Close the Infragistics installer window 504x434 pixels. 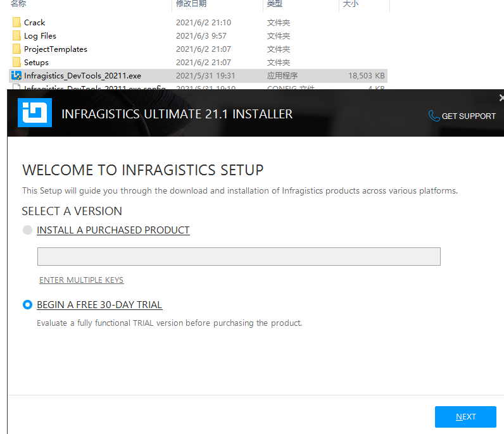[x=501, y=97]
